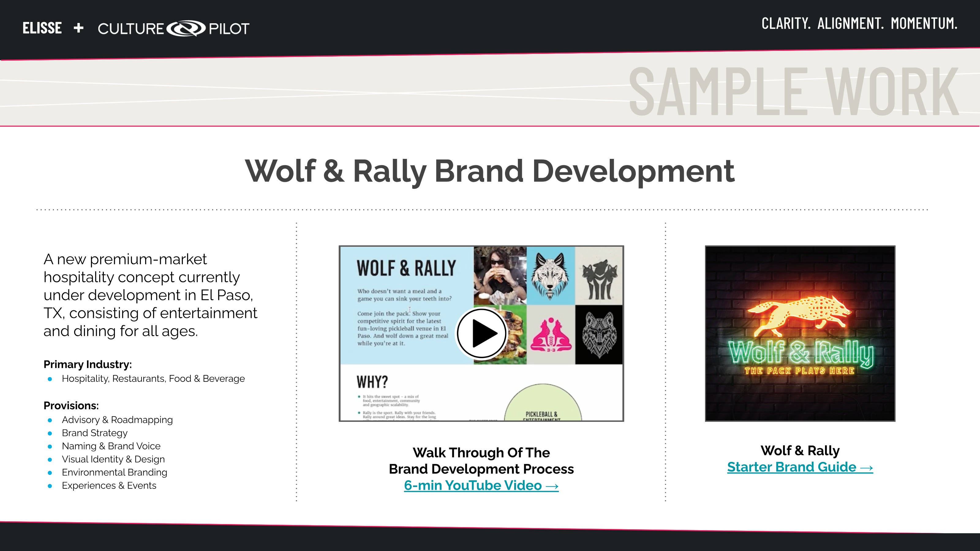Click Hospitality, Restaurants, Food & Beverage item
Screen dimensions: 980x551
tap(153, 379)
